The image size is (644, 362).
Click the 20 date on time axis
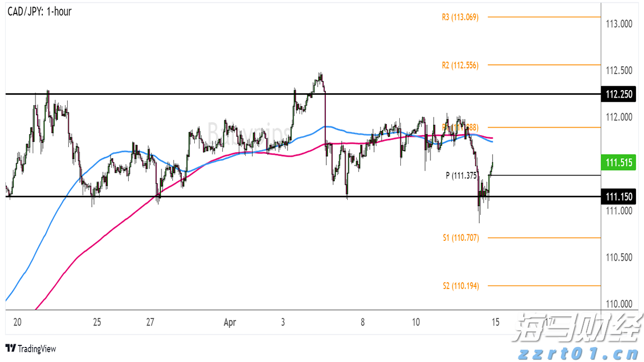(17, 322)
